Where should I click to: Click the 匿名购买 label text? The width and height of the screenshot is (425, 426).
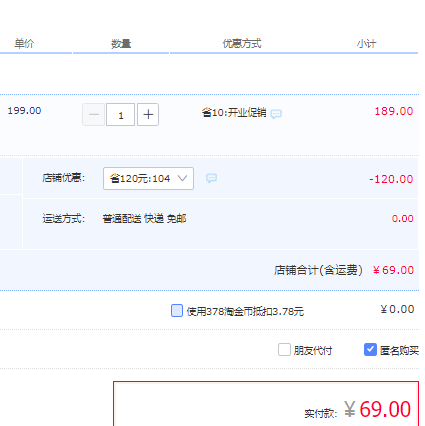click(x=399, y=350)
